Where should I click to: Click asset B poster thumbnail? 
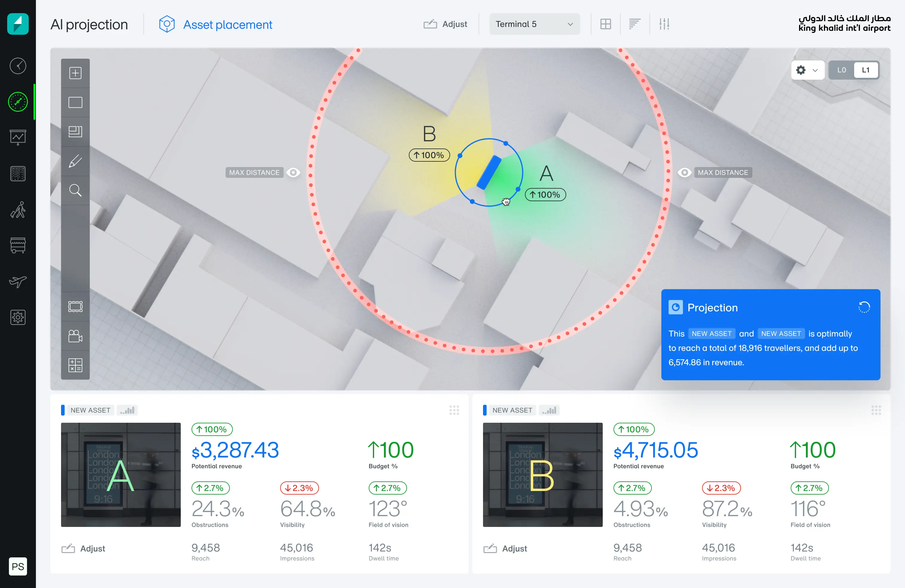point(542,475)
